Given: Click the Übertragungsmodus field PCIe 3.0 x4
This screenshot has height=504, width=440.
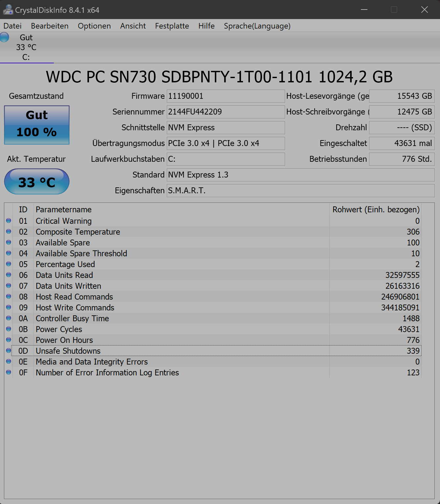Looking at the screenshot, I should click(226, 143).
